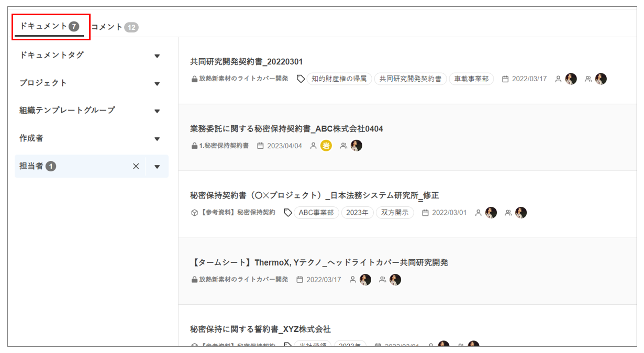
Task: Open the 組織テンプレートグループ dropdown
Action: point(157,111)
